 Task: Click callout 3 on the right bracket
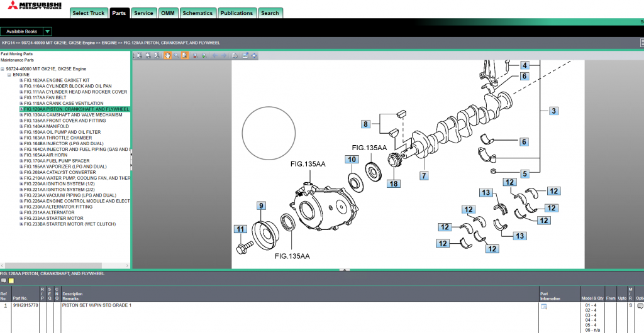coord(553,111)
